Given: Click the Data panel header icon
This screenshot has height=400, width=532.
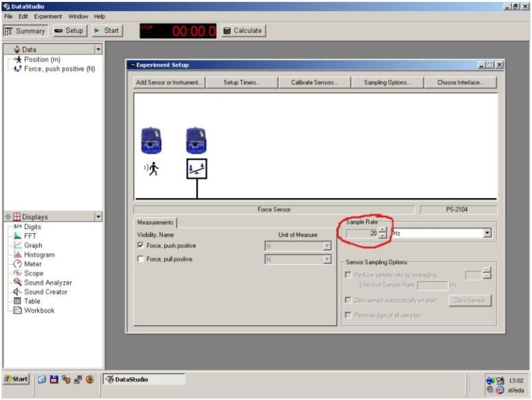Looking at the screenshot, I should coord(17,49).
